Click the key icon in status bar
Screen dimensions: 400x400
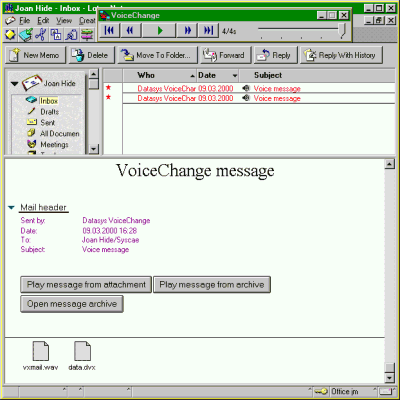coord(321,391)
